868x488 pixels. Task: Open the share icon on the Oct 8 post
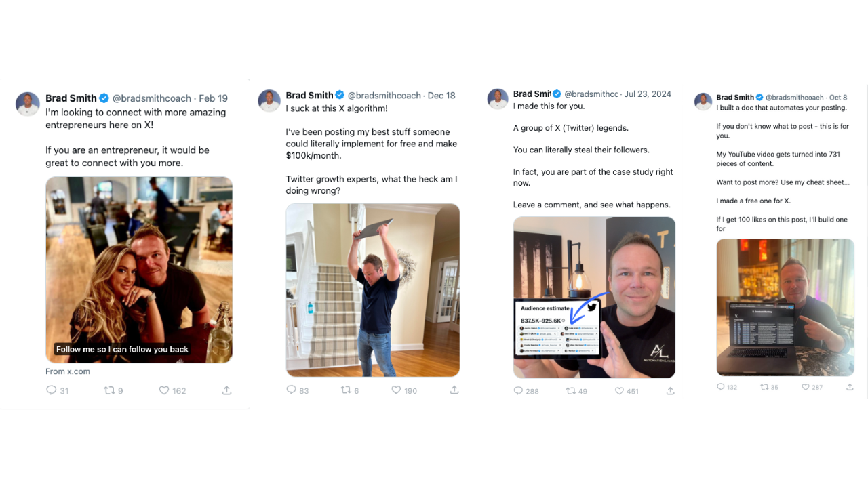click(x=849, y=386)
